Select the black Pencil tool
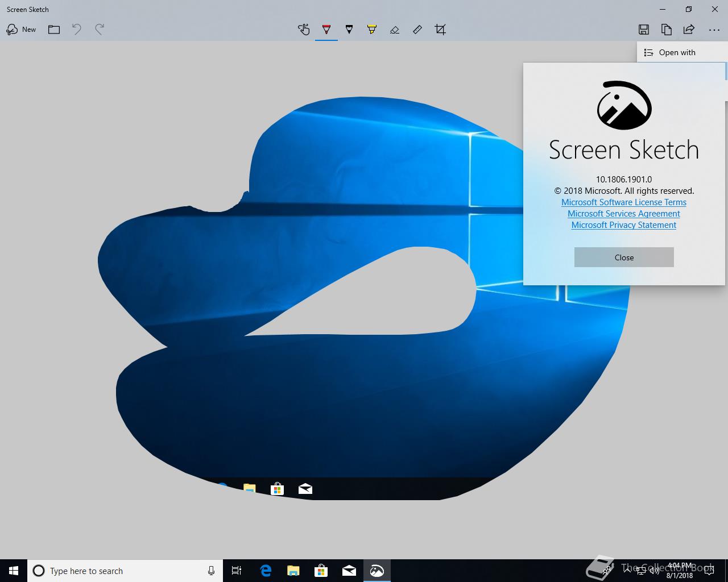 pyautogui.click(x=349, y=30)
